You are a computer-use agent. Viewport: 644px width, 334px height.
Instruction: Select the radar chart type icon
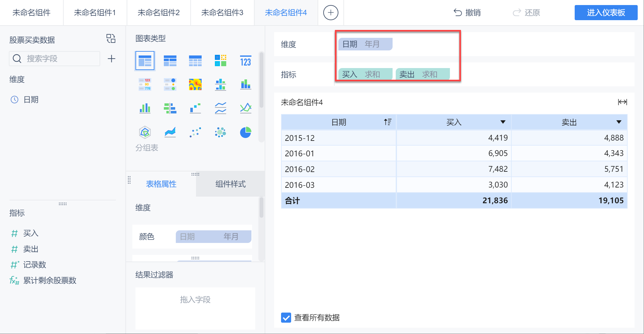[x=145, y=132]
